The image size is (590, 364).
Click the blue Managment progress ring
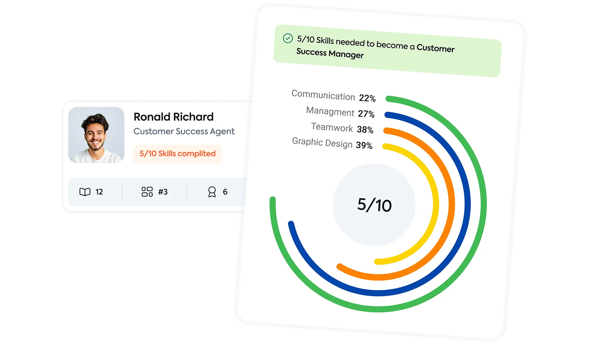click(x=468, y=205)
